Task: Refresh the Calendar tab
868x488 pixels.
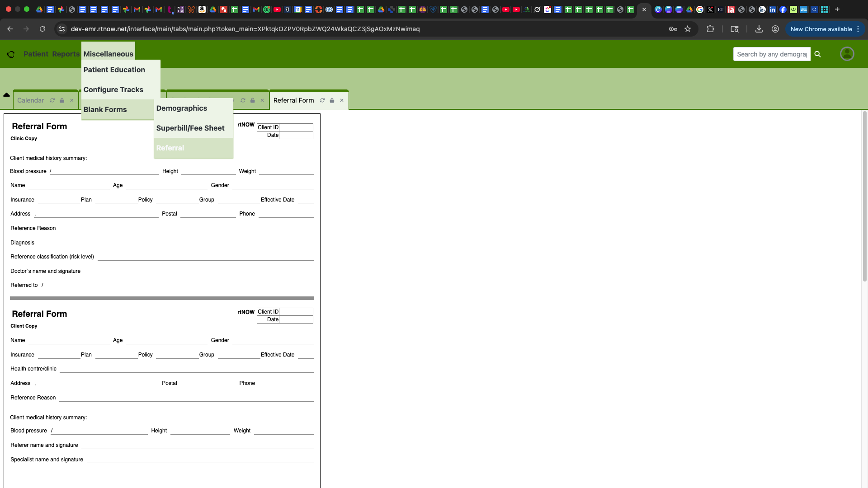Action: (x=52, y=100)
